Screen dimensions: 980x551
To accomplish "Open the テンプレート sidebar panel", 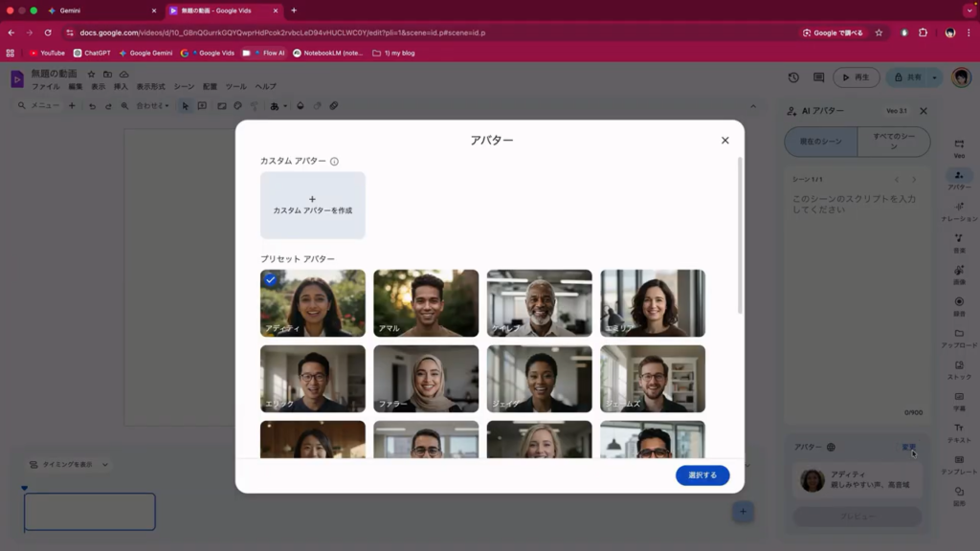I will pos(958,464).
